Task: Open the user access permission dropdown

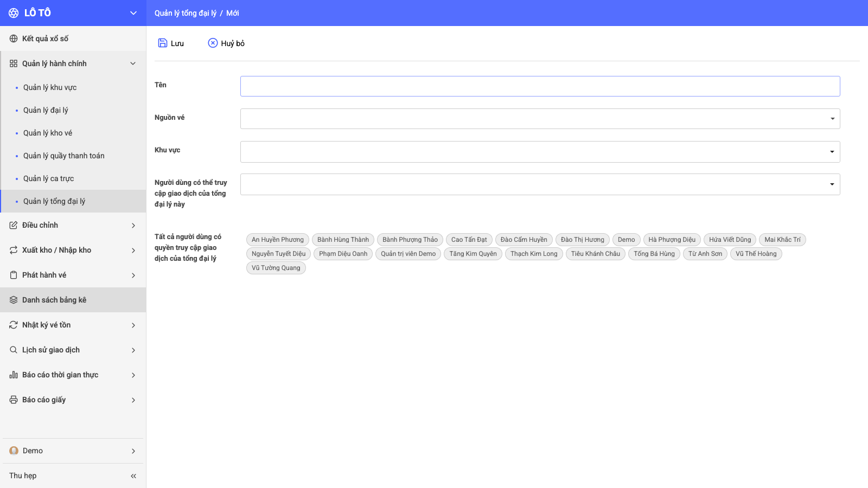Action: click(x=540, y=184)
